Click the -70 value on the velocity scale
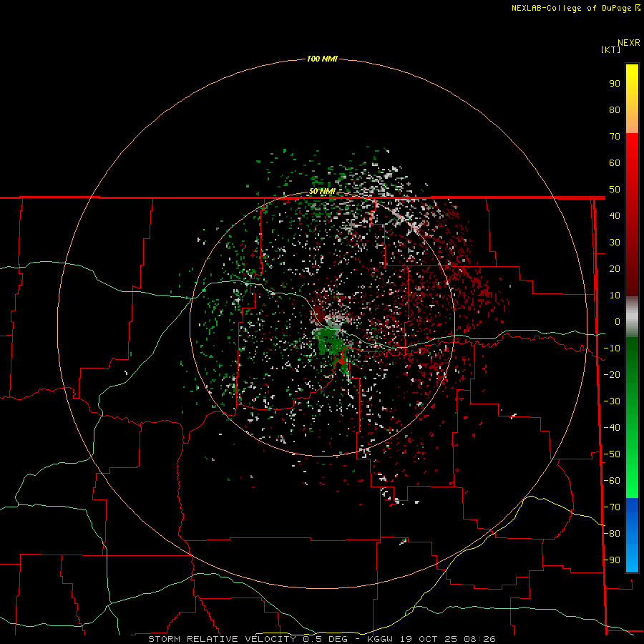Image resolution: width=644 pixels, height=644 pixels. (612, 507)
